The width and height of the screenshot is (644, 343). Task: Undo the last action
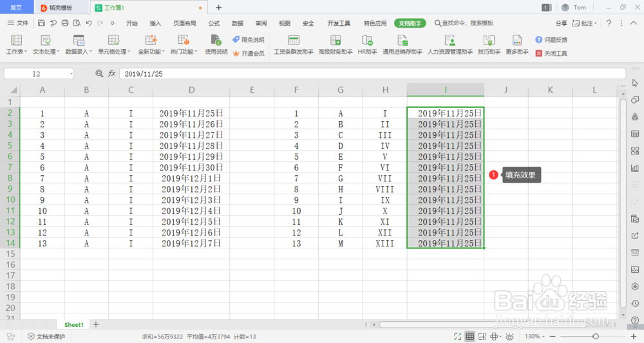tap(89, 23)
